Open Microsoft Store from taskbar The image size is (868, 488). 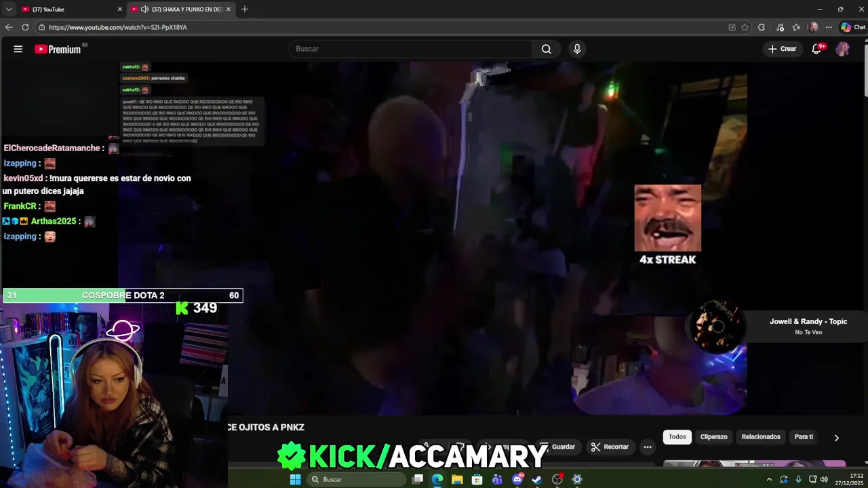click(x=477, y=479)
